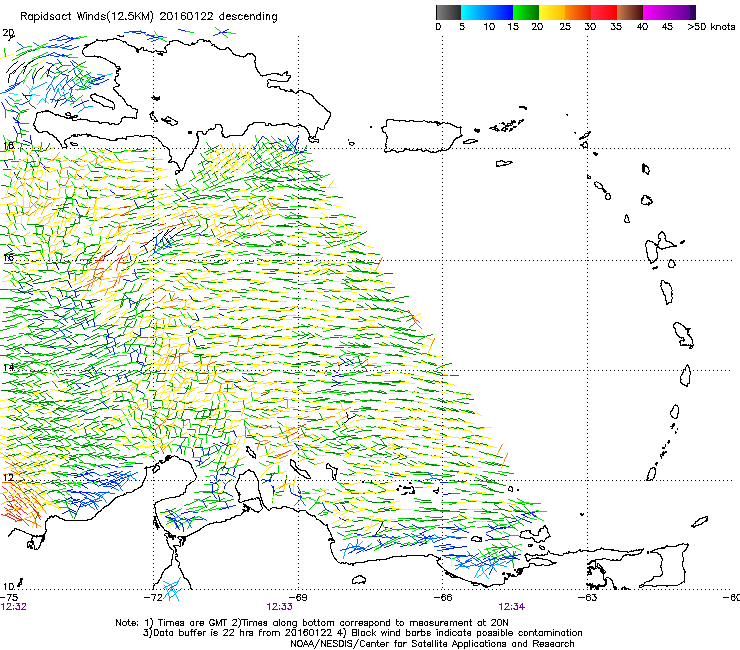Click the "45" label under the color scale

click(x=667, y=27)
